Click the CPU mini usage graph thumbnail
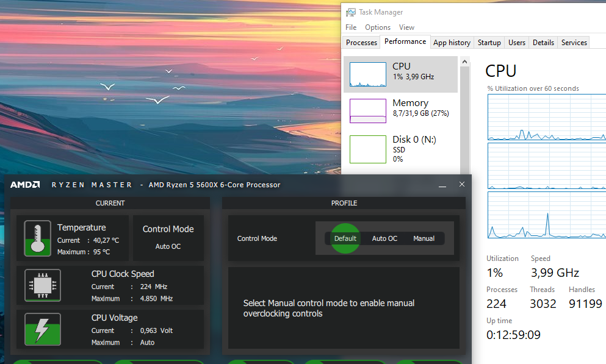 368,74
